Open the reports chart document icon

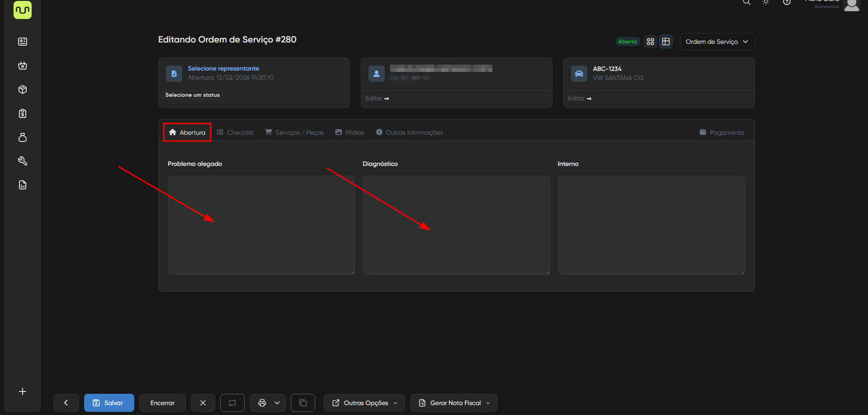coord(23,185)
